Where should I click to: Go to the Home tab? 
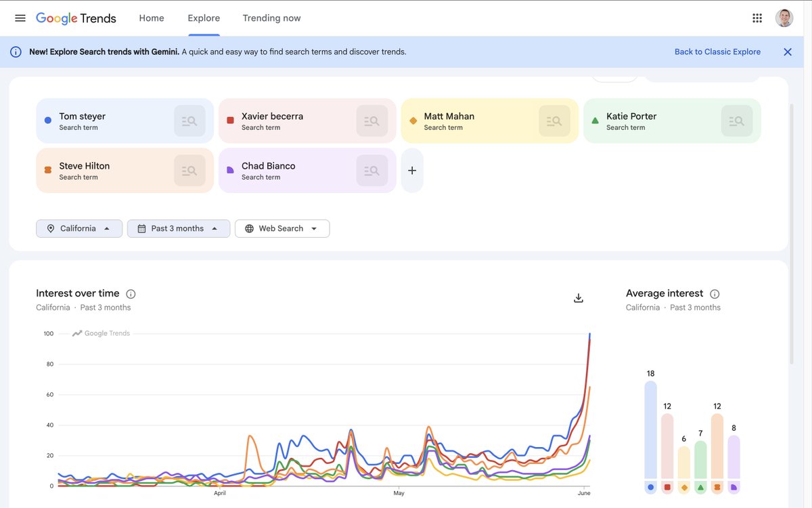152,18
